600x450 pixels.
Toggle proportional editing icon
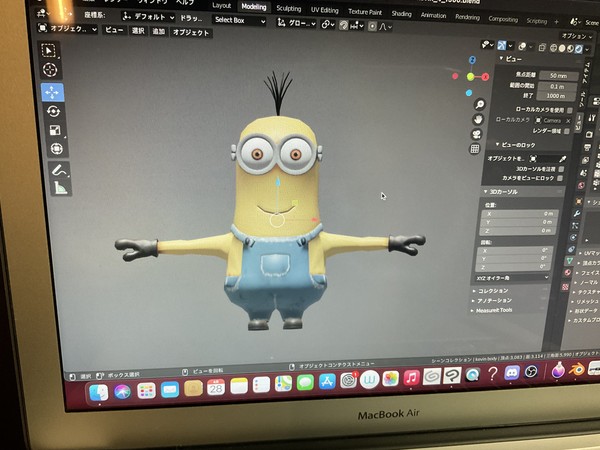[372, 26]
